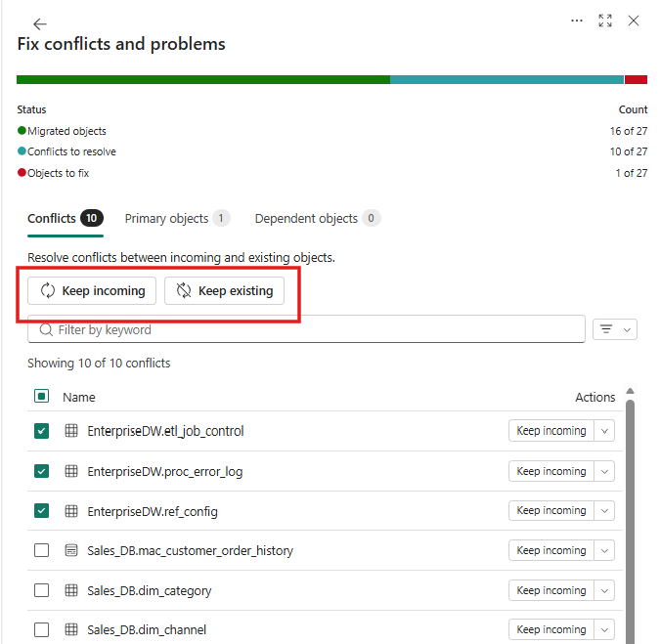Click the '1 of 27' objects to fix count
Screen dimensions: 660x644
[x=632, y=173]
